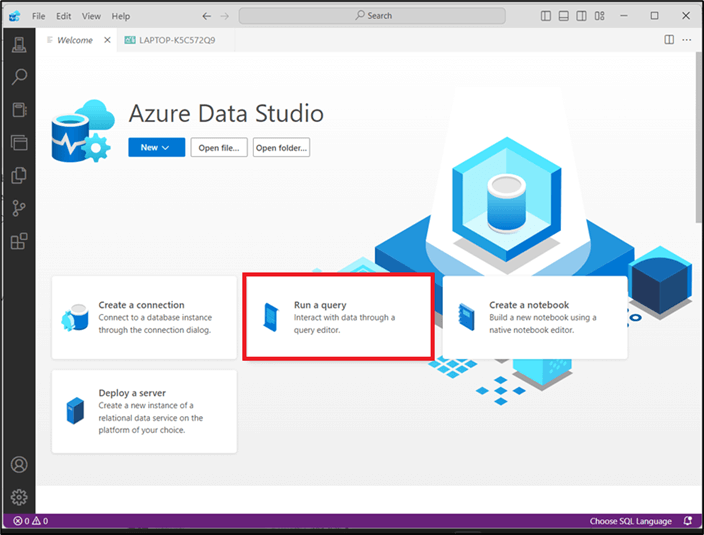This screenshot has height=535, width=704.
Task: Click Choose SQL Language in status bar
Action: [630, 521]
